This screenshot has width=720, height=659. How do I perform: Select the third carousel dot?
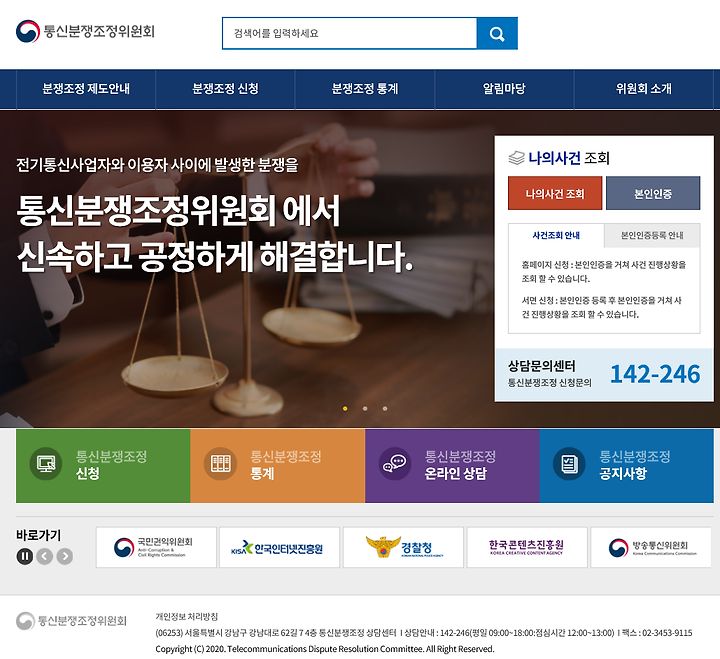(385, 408)
